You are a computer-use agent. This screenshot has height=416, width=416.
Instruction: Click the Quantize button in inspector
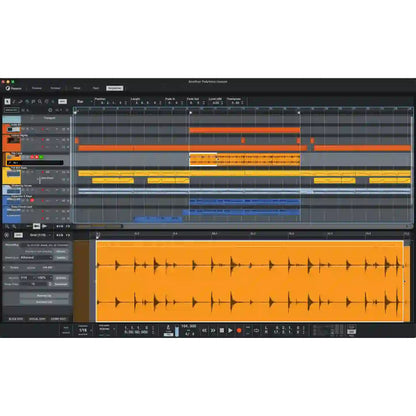pyautogui.click(x=61, y=278)
